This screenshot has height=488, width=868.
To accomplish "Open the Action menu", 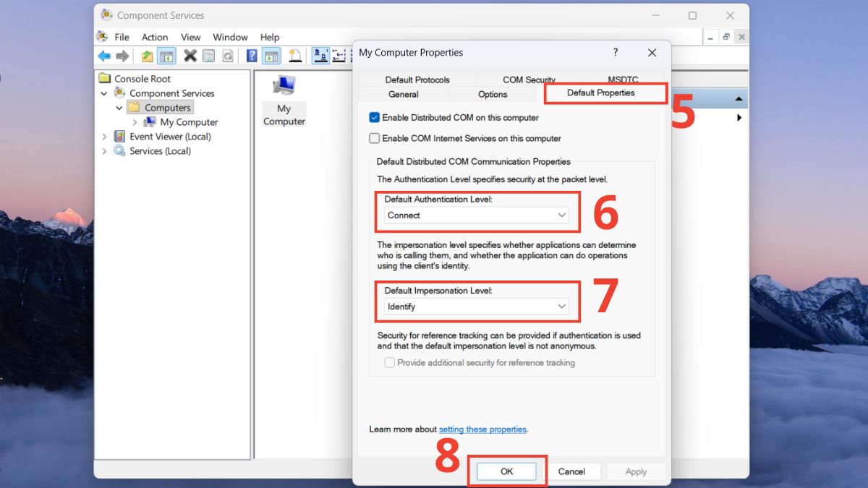I will coord(155,37).
